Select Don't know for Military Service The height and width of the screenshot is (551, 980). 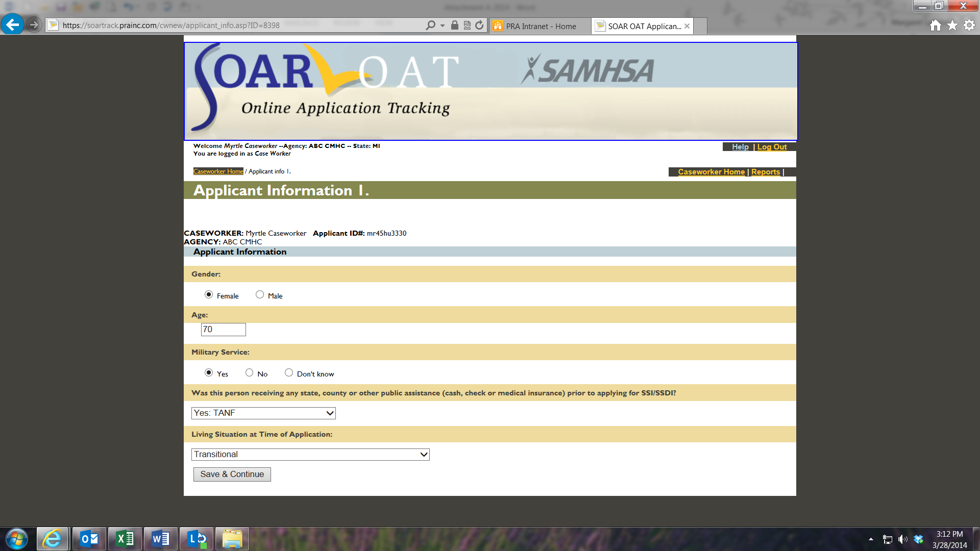click(x=289, y=372)
